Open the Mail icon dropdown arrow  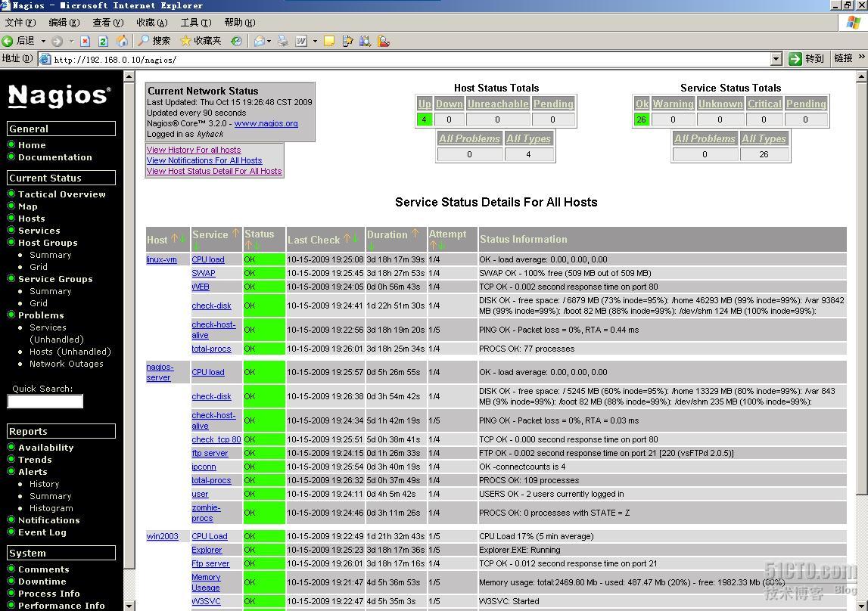tap(269, 41)
